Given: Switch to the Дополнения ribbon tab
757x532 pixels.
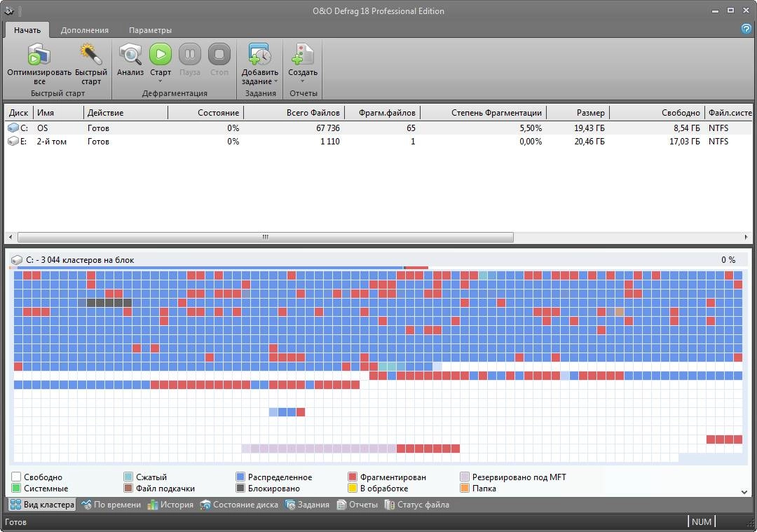Looking at the screenshot, I should point(85,30).
